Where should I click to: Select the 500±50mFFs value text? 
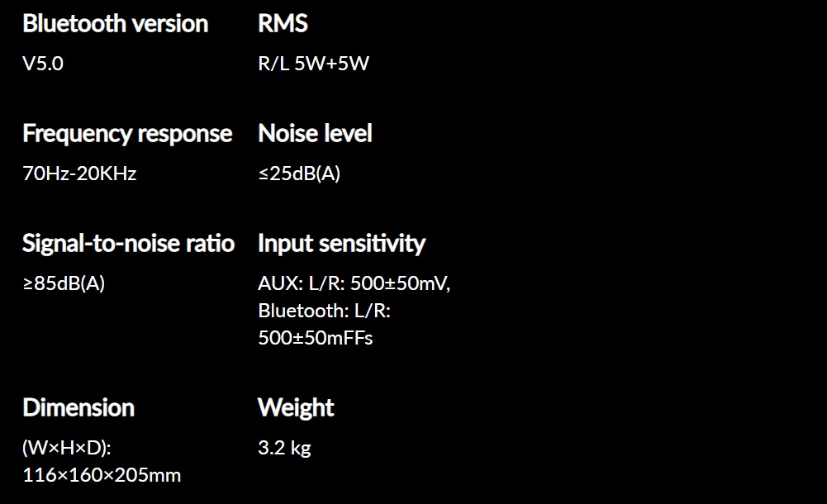[x=316, y=338]
